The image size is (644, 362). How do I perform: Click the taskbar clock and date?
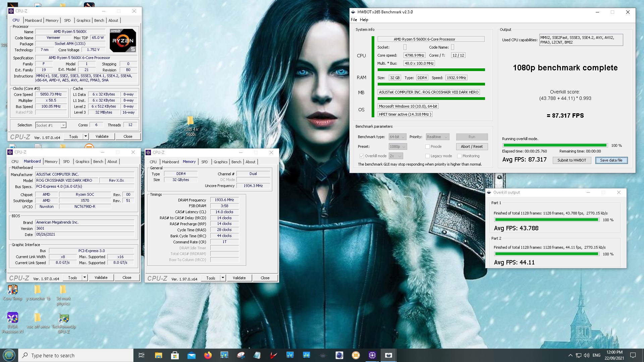[614, 355]
